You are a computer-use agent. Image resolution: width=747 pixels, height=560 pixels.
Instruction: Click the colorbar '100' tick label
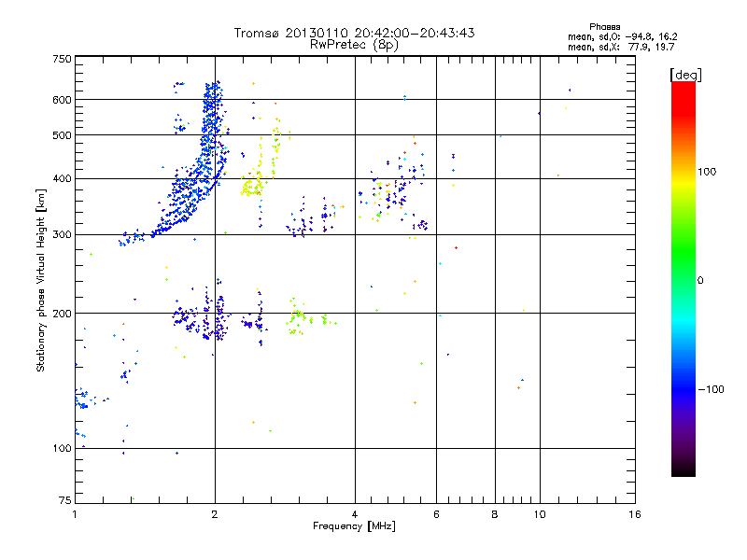[707, 172]
